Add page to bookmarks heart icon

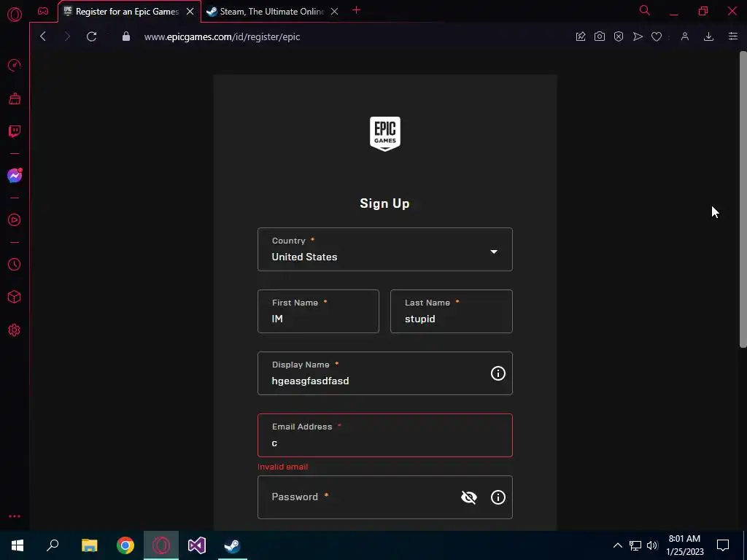click(657, 36)
